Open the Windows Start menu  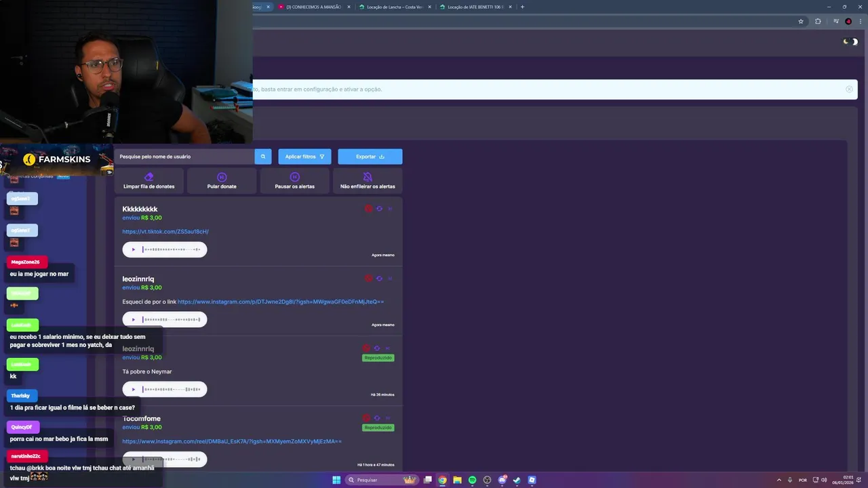(x=336, y=480)
